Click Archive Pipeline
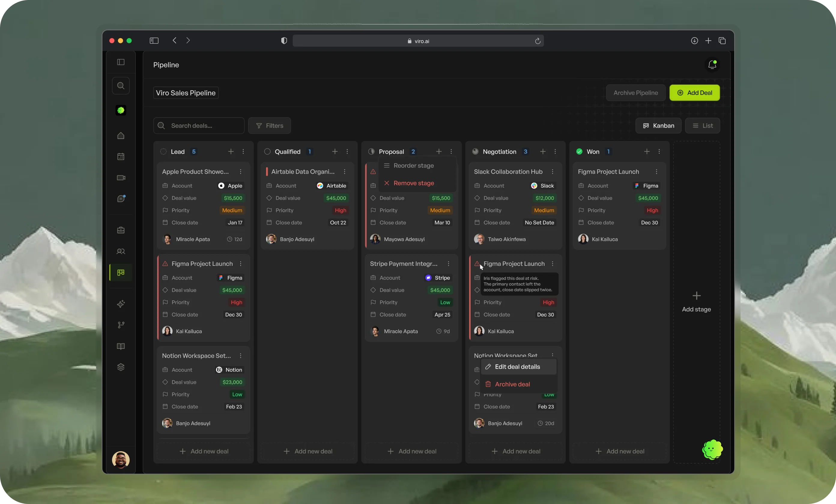The width and height of the screenshot is (836, 504). [635, 93]
